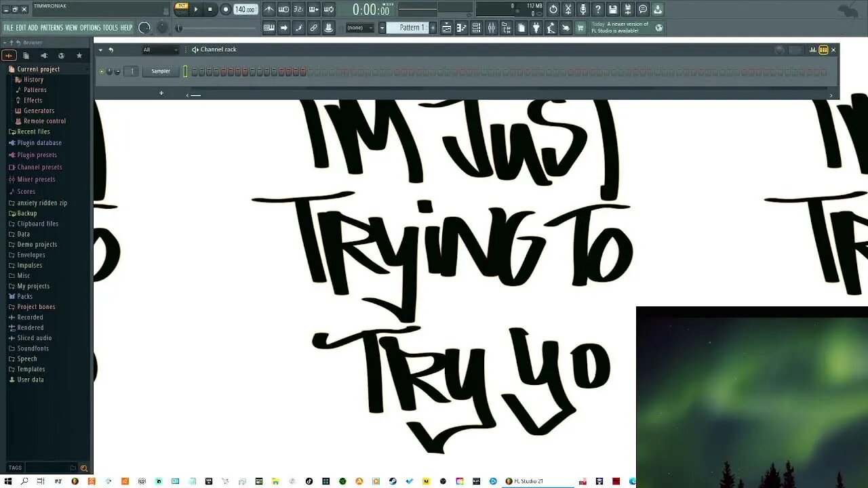Toggle the recording countdown icon
This screenshot has width=868, height=488.
pos(298,9)
